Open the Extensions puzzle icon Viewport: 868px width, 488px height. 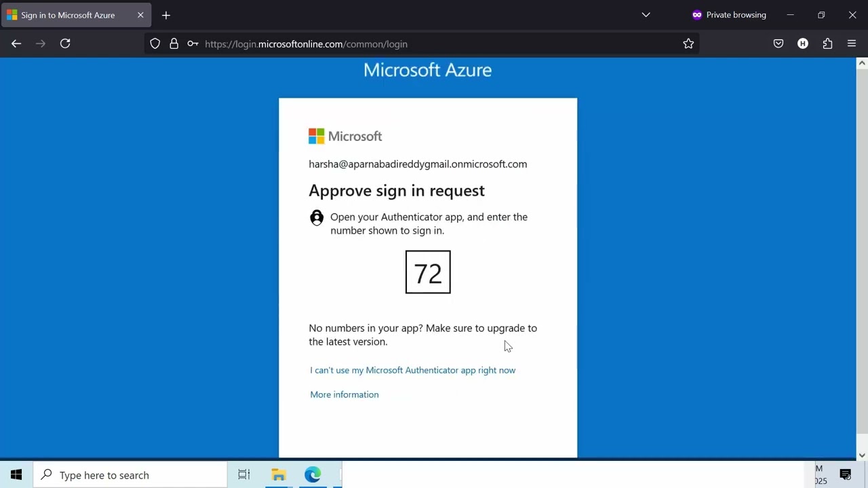(x=827, y=43)
